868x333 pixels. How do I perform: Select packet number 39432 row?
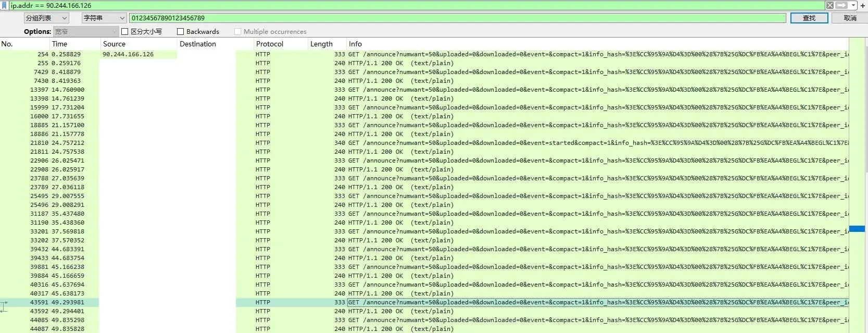(424, 249)
